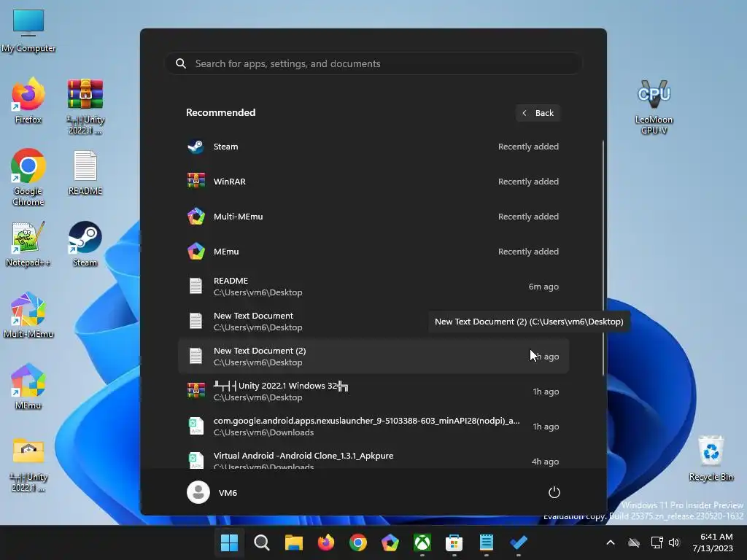Open Microsoft Store on taskbar
Image resolution: width=747 pixels, height=560 pixels.
pos(454,542)
